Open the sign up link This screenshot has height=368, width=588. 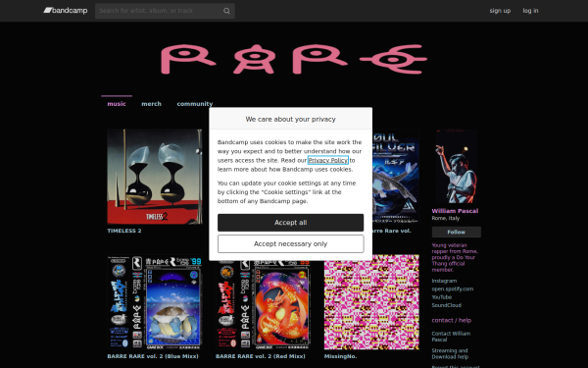(x=500, y=11)
